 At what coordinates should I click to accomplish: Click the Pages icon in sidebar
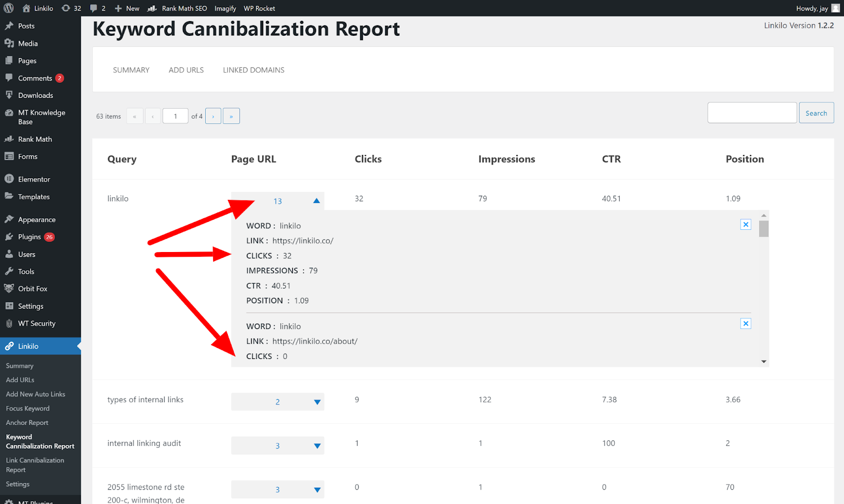(x=9, y=61)
